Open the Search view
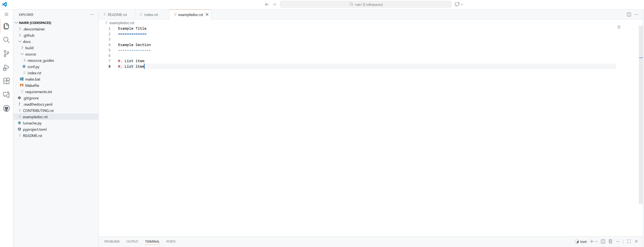Viewport: 644px width, 247px height. [x=6, y=40]
